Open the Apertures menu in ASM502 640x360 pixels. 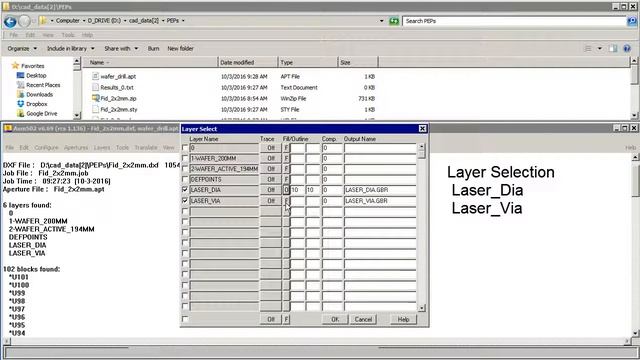coord(76,147)
